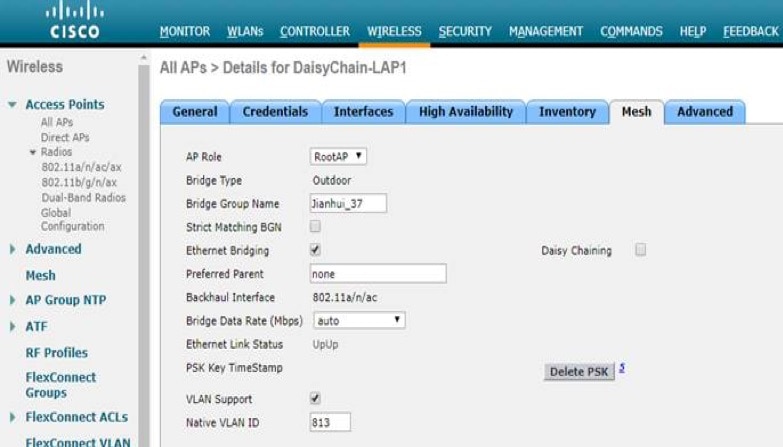783x447 pixels.
Task: Edit the Native VLAN ID field
Action: [330, 423]
